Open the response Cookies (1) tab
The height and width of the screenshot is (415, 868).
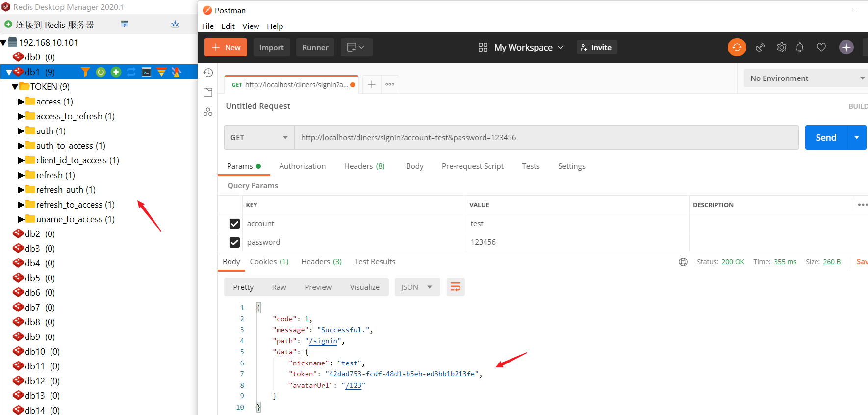[269, 262]
